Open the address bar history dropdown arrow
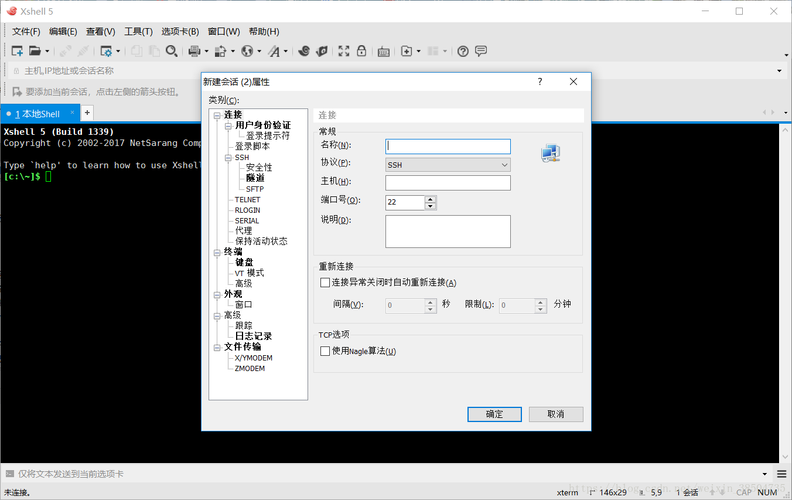The height and width of the screenshot is (500, 792). click(779, 71)
